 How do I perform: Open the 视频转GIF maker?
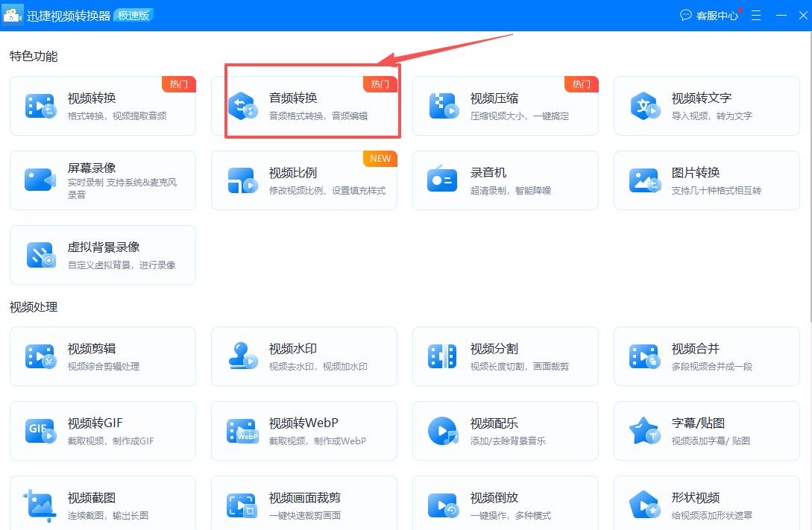coord(103,431)
